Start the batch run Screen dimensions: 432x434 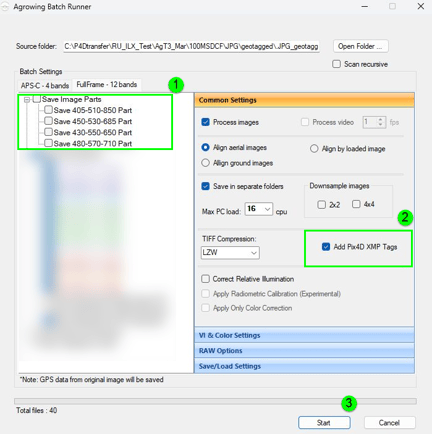(324, 423)
